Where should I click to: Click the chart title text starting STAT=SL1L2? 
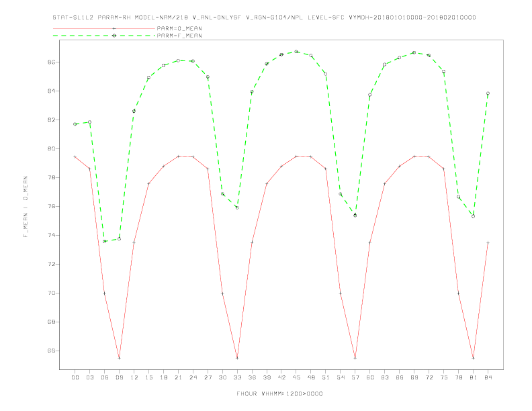pos(264,17)
